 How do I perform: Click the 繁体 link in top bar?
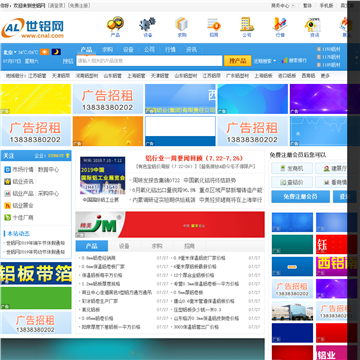point(307,6)
